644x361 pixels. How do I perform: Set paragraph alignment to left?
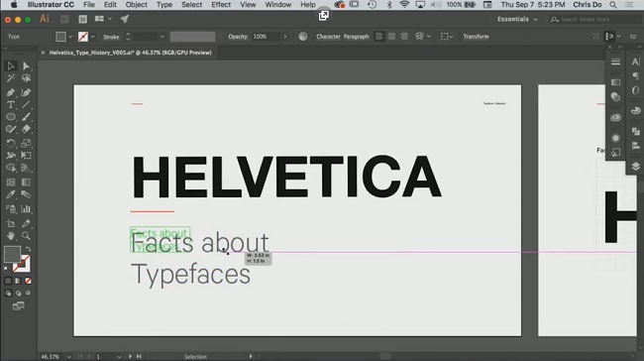[x=379, y=37]
